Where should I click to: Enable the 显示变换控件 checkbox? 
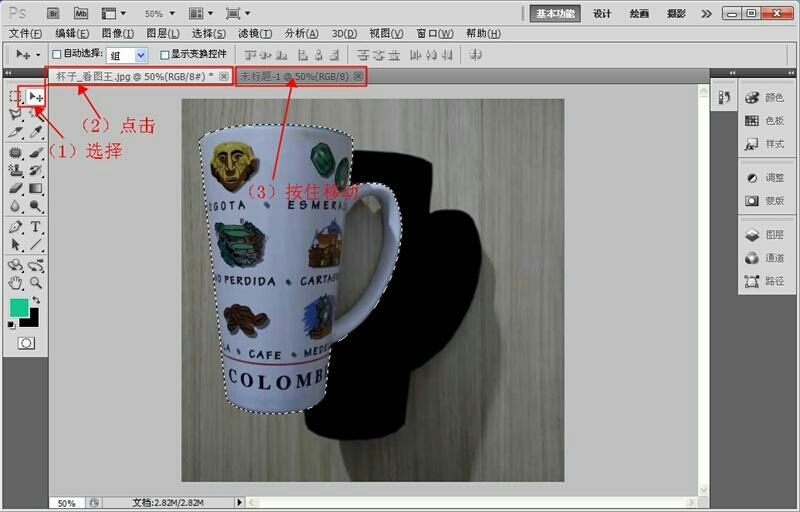[164, 54]
